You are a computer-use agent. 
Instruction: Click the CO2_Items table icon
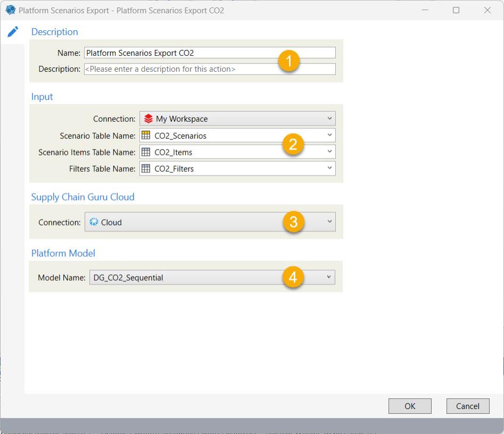click(146, 152)
